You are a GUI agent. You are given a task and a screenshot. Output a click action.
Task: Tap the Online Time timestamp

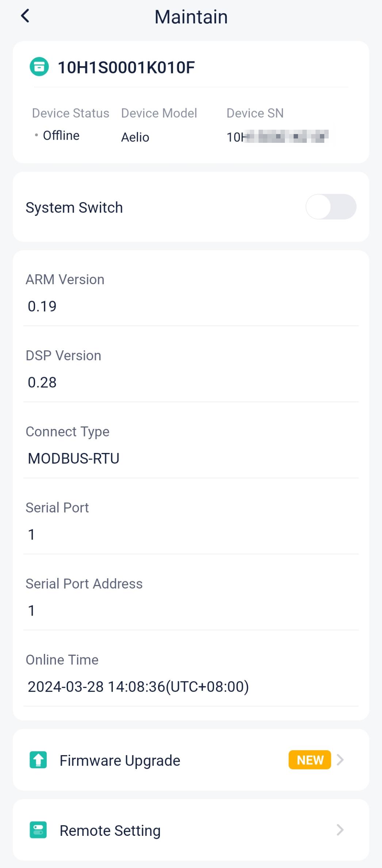pos(138,686)
